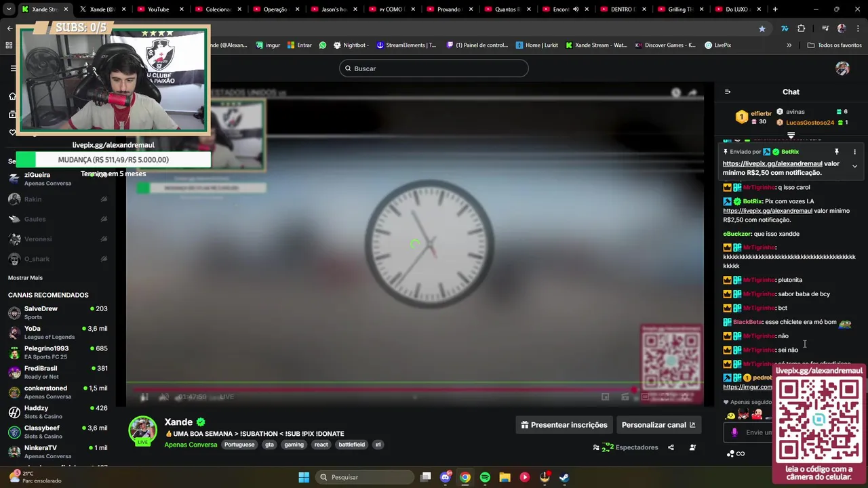868x488 pixels.
Task: Unpin the BotRix pinned message
Action: pos(837,152)
